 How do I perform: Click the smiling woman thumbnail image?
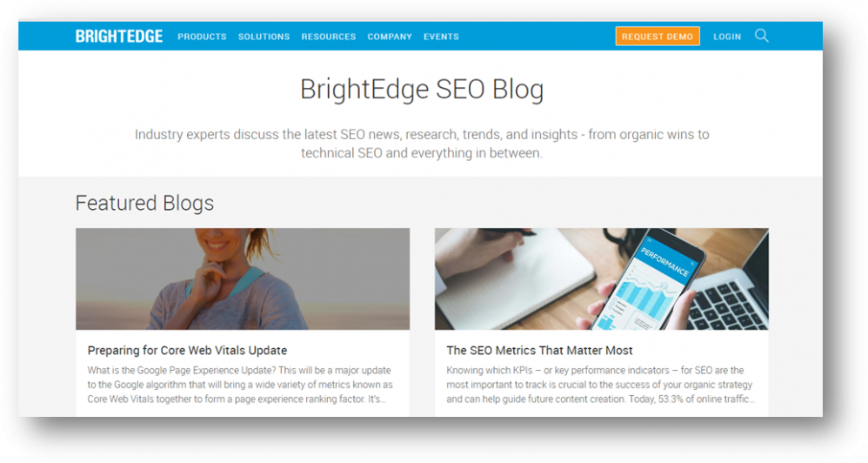point(243,279)
